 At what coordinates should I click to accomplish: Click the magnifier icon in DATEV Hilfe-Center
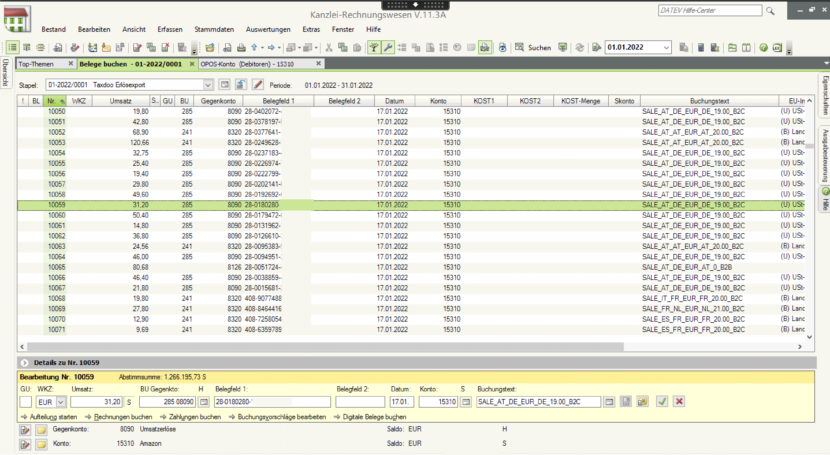pos(770,11)
